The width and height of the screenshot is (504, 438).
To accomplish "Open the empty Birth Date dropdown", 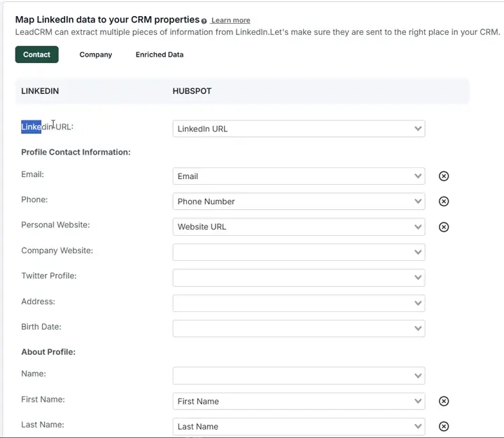I will (299, 328).
